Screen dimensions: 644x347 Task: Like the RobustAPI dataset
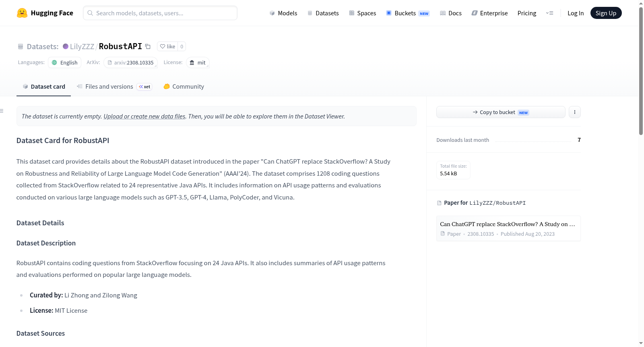click(167, 46)
